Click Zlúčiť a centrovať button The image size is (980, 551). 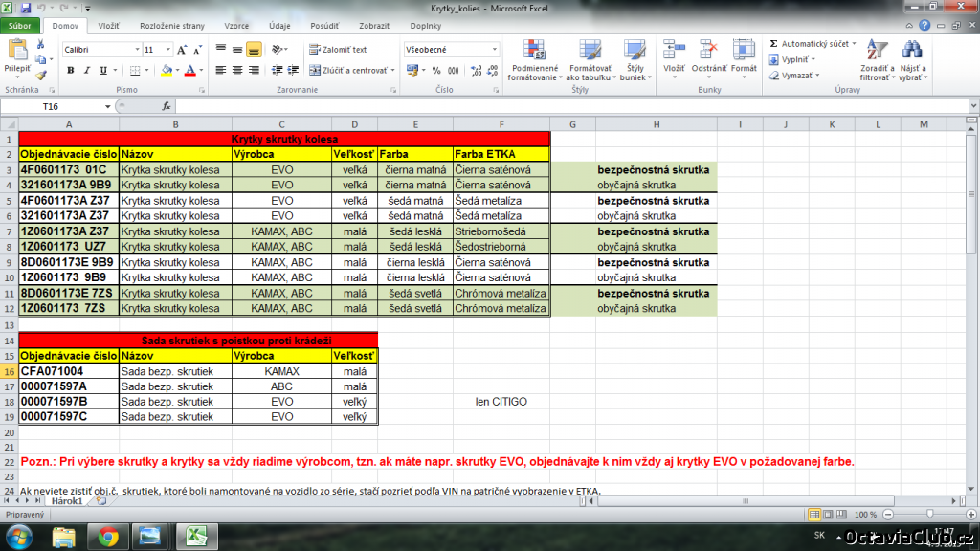pos(352,71)
